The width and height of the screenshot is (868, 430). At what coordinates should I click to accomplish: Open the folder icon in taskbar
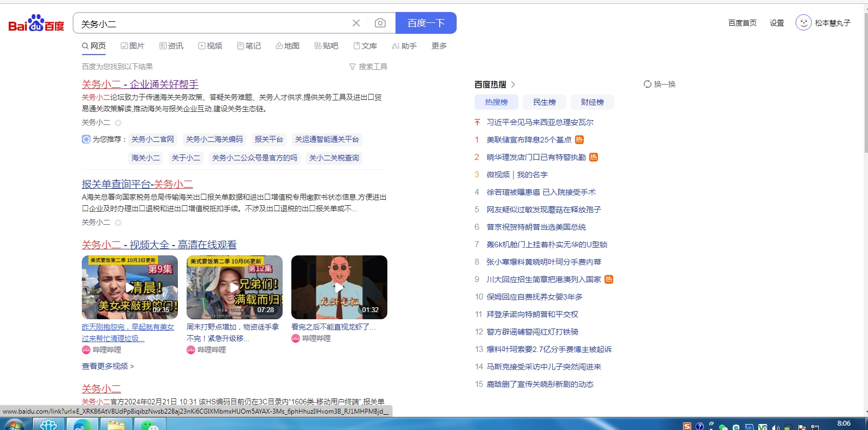pos(116,425)
